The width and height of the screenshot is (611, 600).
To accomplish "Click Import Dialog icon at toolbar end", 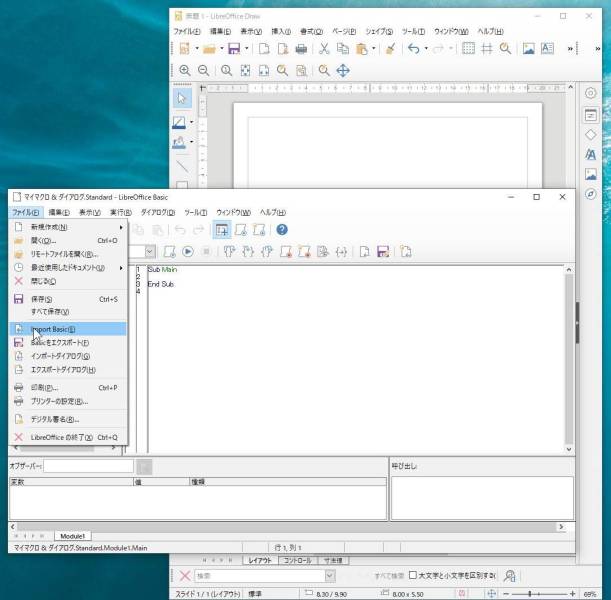I will point(406,252).
